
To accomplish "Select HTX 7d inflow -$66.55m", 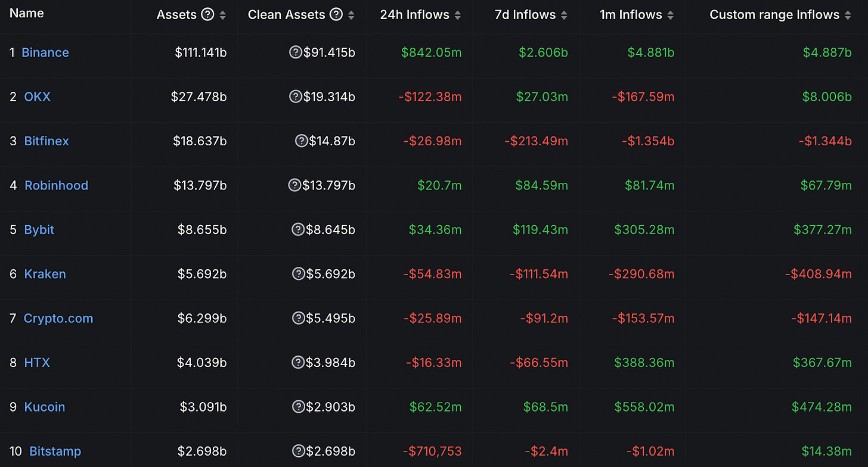I will (539, 362).
